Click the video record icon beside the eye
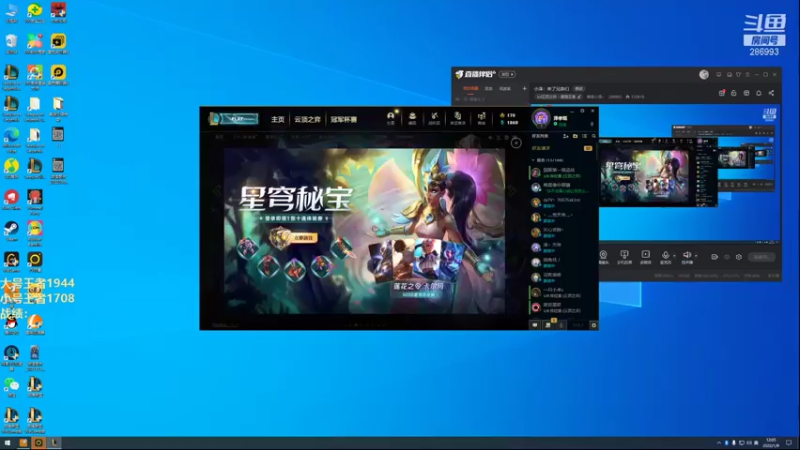The image size is (800, 450). (714, 257)
